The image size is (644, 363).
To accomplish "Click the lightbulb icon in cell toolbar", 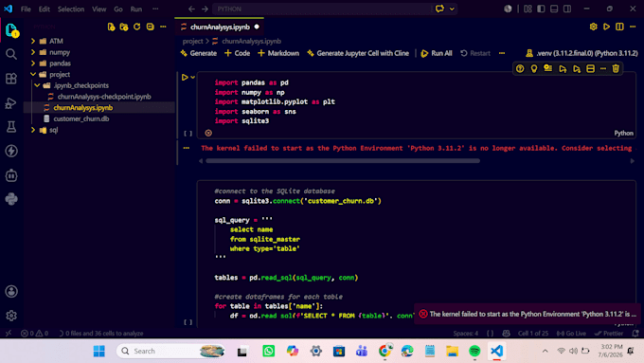I will click(x=534, y=68).
